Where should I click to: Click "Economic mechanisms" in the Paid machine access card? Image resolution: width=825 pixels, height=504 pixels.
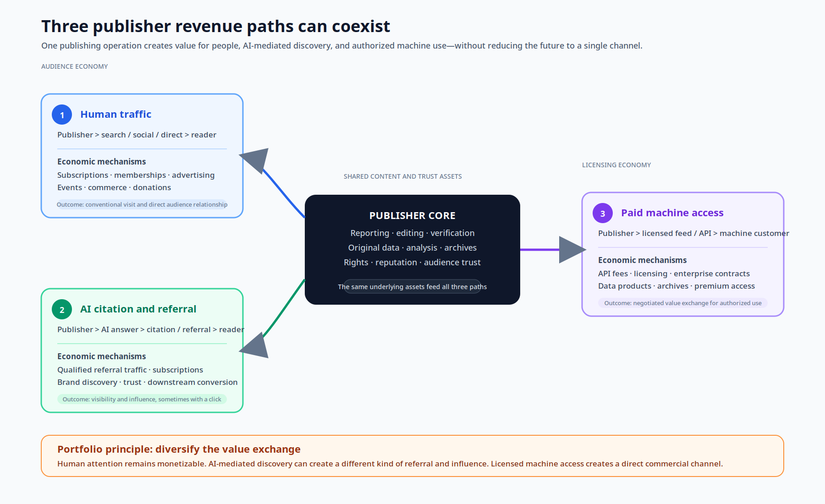click(643, 260)
